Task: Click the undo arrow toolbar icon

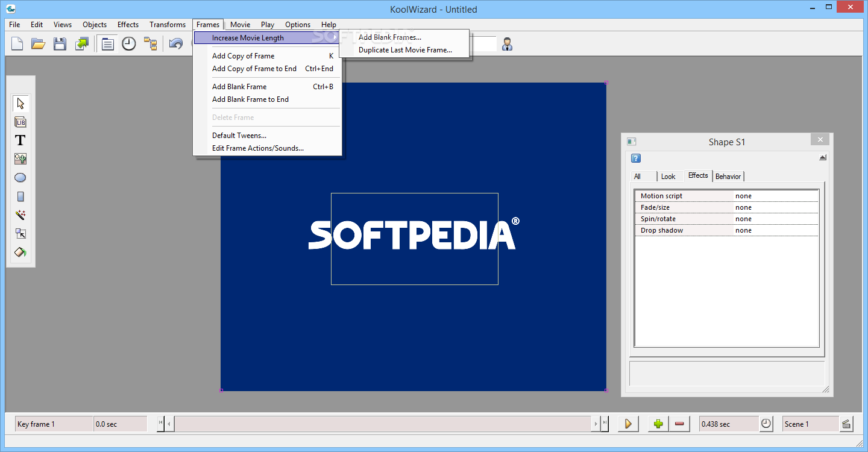Action: tap(176, 43)
